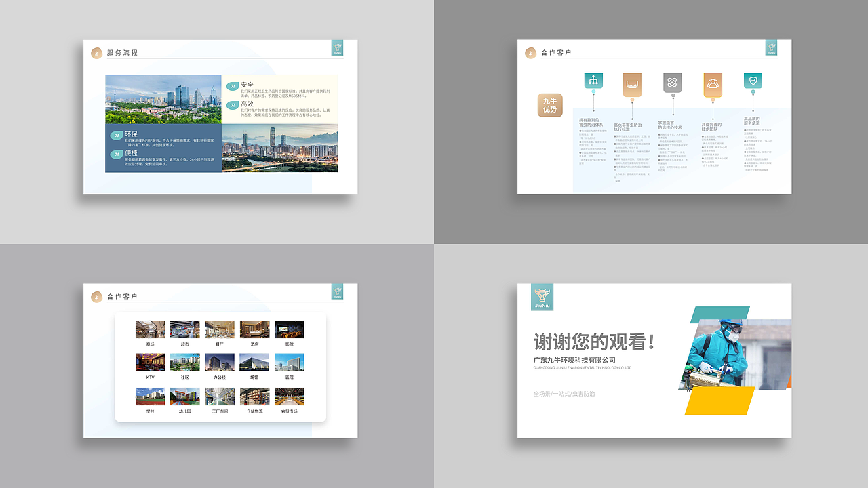The width and height of the screenshot is (868, 488).
Task: Click the 02 badge next to 高效
Action: pyautogui.click(x=232, y=105)
